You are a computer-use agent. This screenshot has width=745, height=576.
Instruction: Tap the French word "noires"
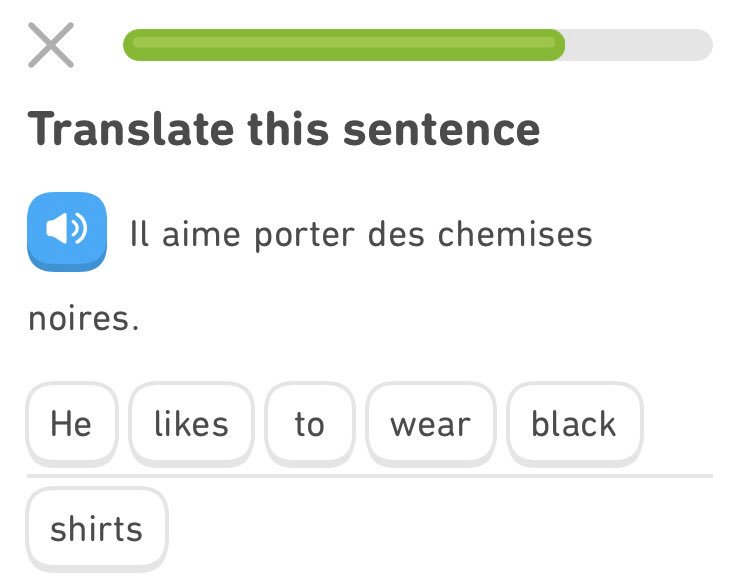click(80, 318)
